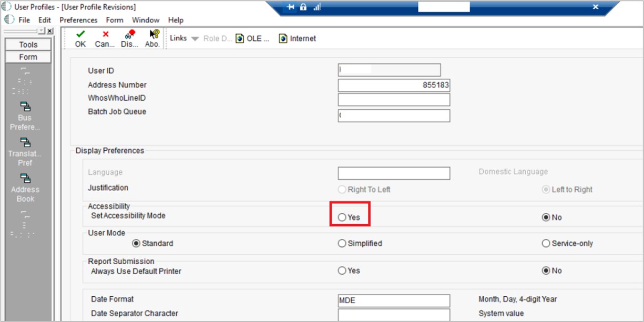Click the Month, Day, 4-digit Year text

coord(517,299)
